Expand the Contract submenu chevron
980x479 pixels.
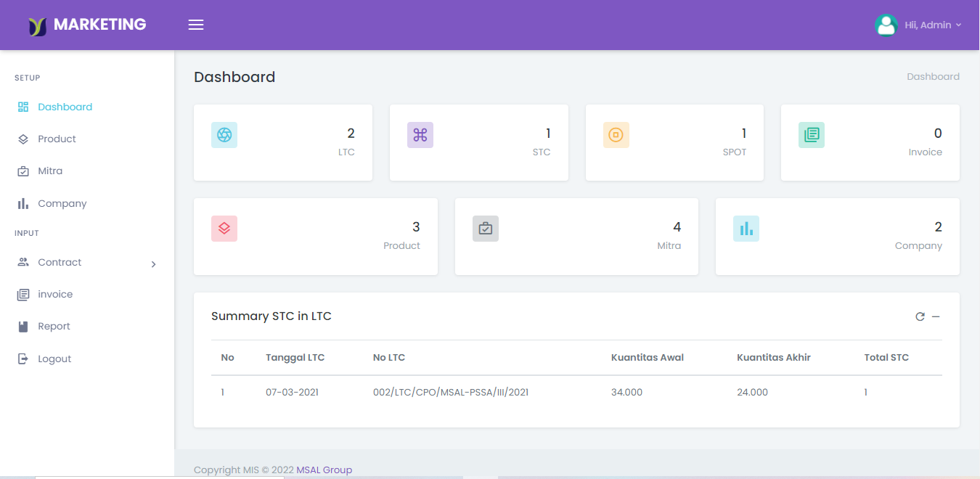153,264
